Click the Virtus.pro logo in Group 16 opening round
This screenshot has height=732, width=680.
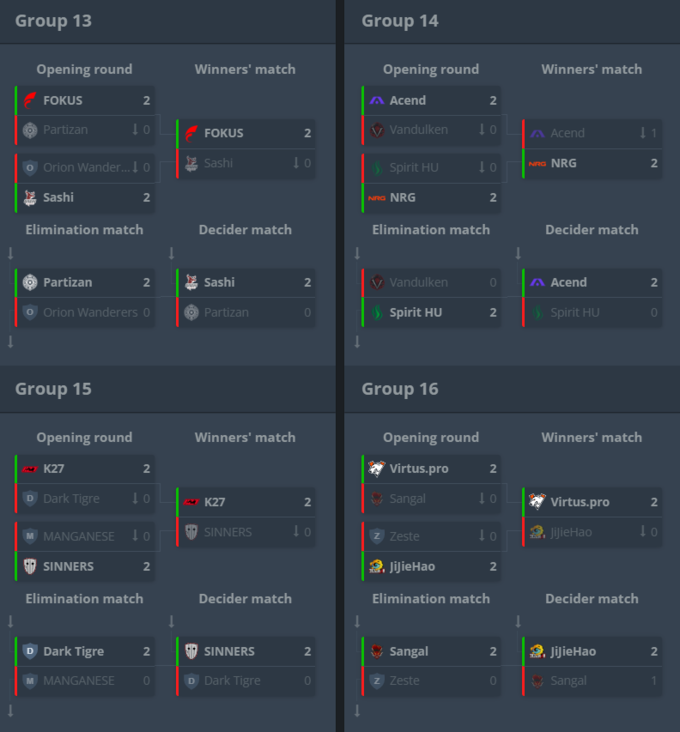point(377,468)
